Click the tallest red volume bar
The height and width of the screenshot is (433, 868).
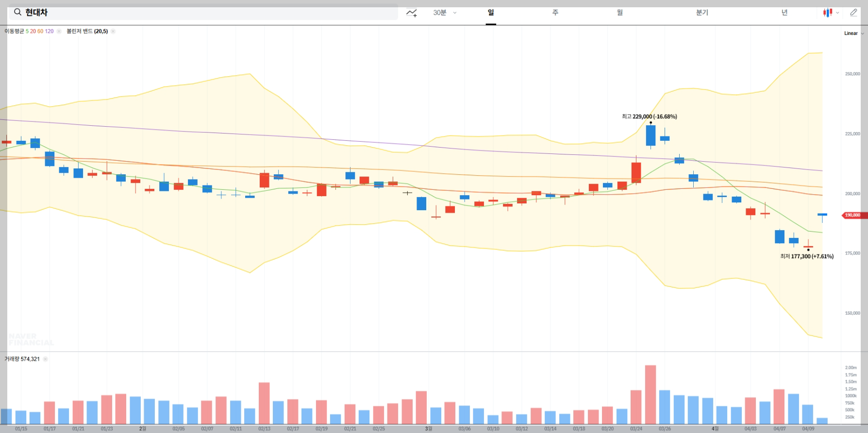pos(651,395)
